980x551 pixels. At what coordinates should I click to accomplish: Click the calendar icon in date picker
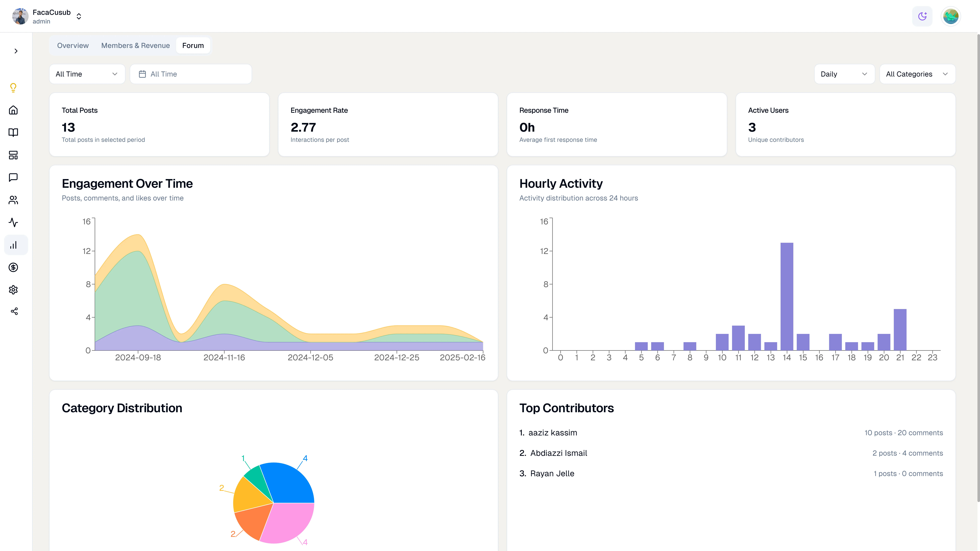(142, 74)
